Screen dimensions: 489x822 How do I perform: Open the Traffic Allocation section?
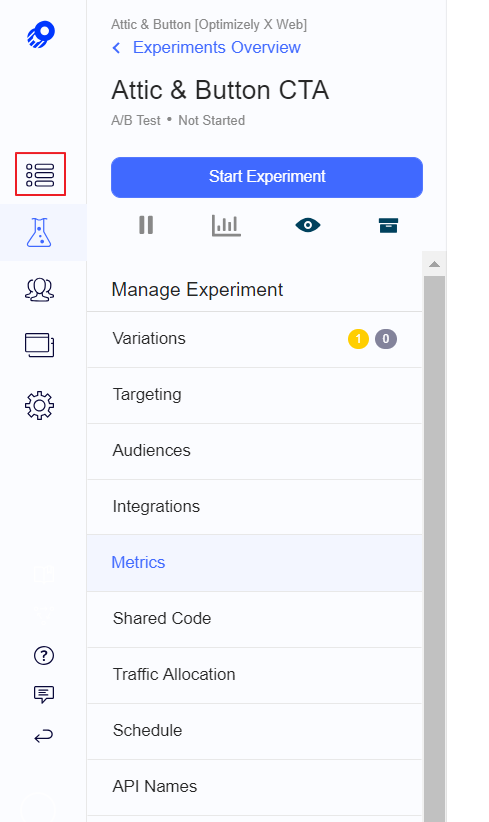point(254,675)
